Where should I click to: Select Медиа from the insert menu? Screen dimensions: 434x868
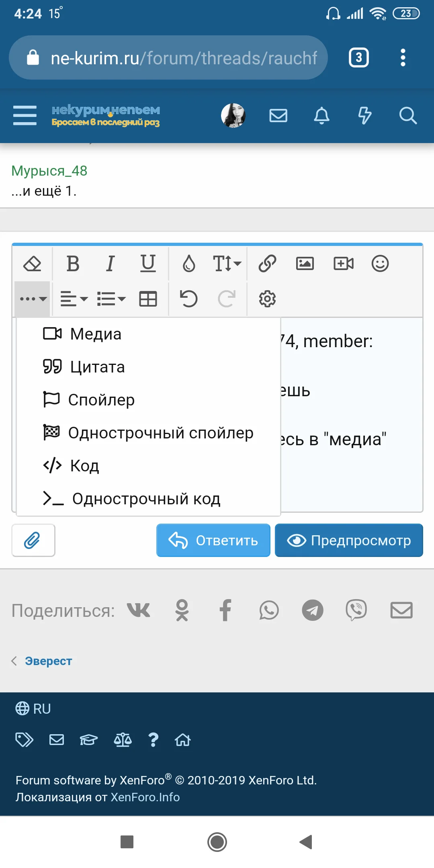pos(148,334)
